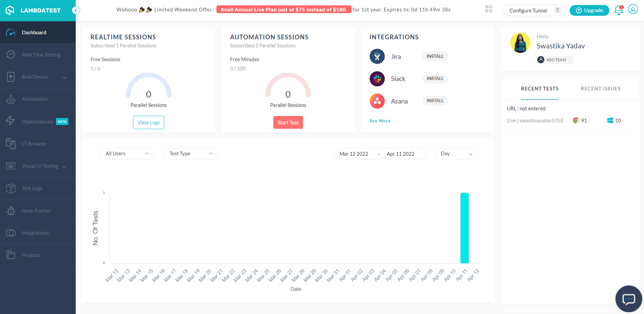
Task: Switch to the Recent Issues tab
Action: click(x=600, y=89)
